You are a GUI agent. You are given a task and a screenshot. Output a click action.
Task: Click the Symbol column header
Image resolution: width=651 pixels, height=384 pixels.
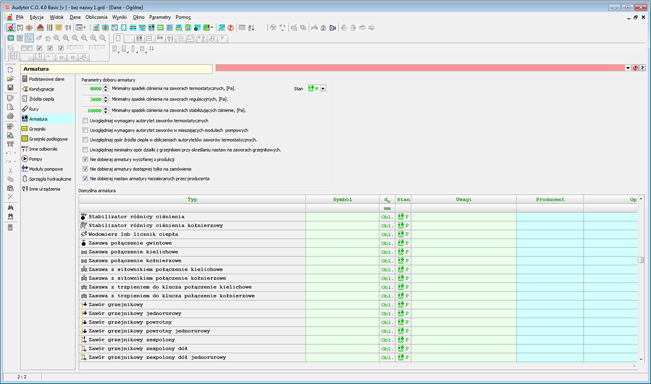click(343, 199)
